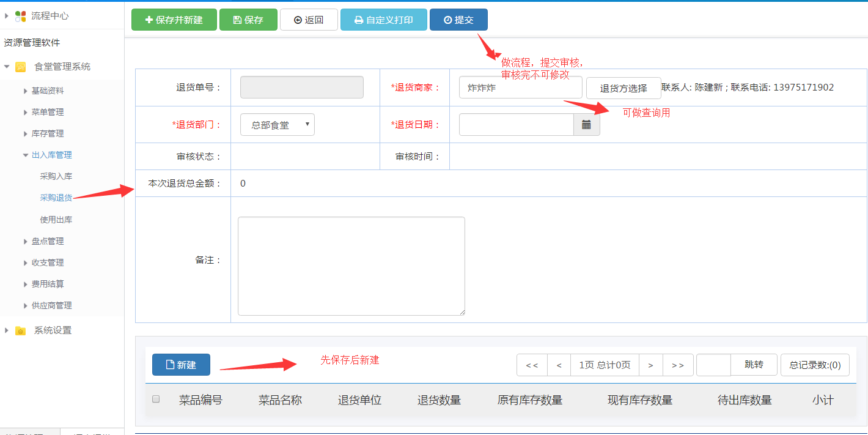Open the date picker calendar icon for 退货日期
The width and height of the screenshot is (868, 435).
coord(586,124)
